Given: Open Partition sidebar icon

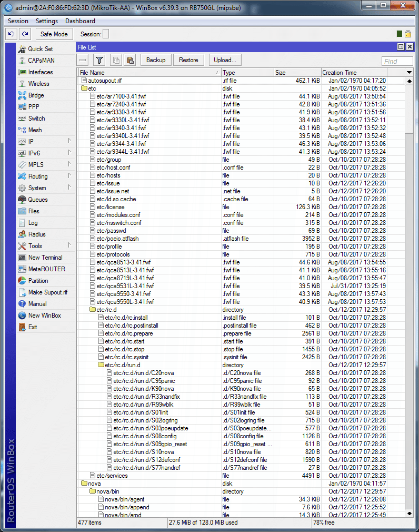Looking at the screenshot, I should point(22,281).
